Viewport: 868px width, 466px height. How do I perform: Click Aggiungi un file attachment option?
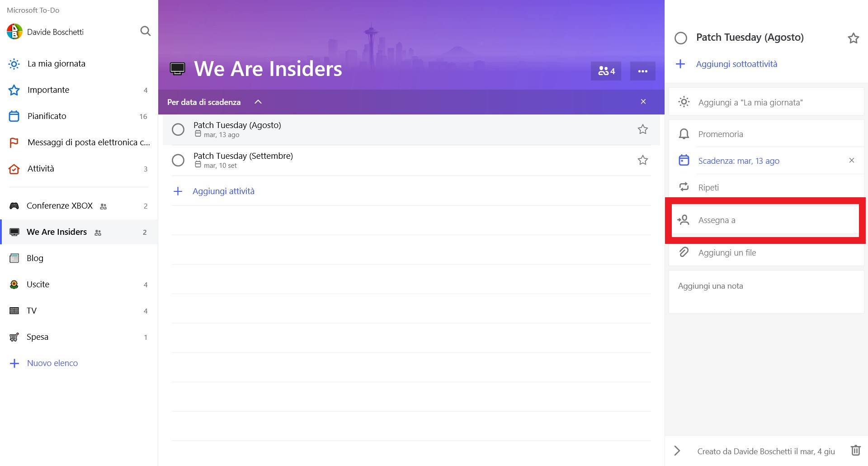click(x=766, y=252)
